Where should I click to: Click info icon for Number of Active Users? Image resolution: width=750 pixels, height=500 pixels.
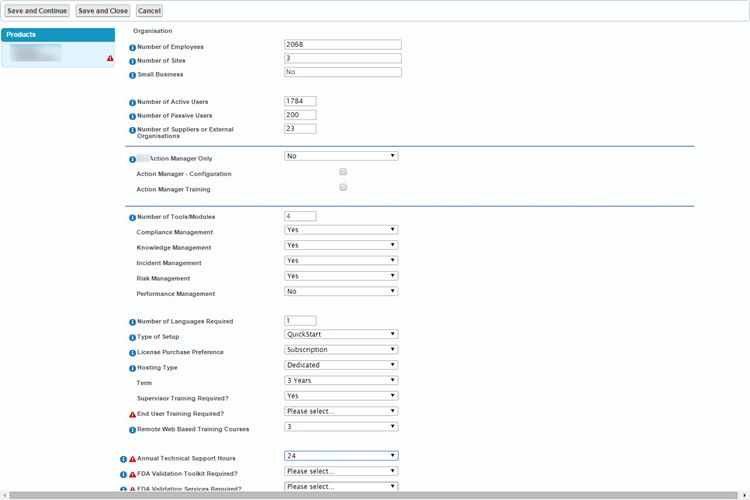132,103
